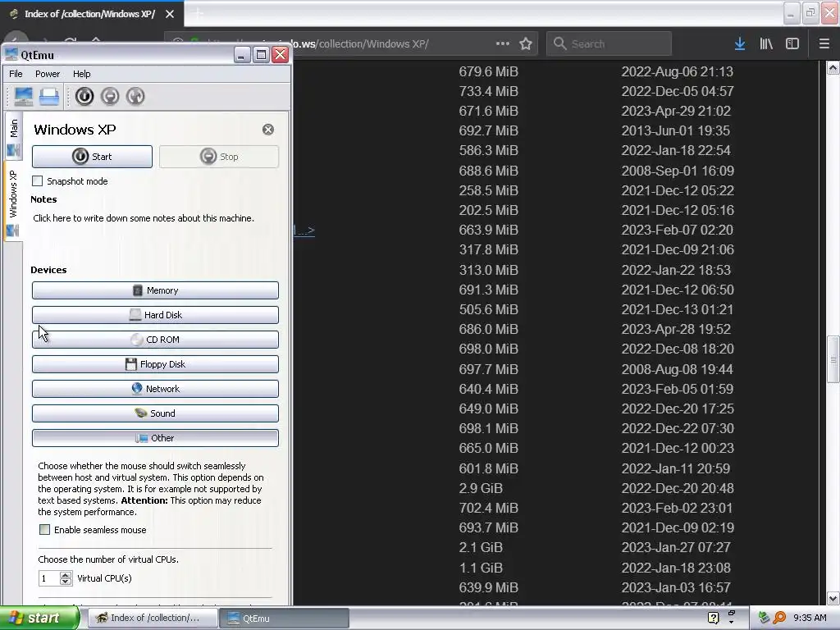Increase virtual CPU count with up arrow
840x630 pixels.
66,575
